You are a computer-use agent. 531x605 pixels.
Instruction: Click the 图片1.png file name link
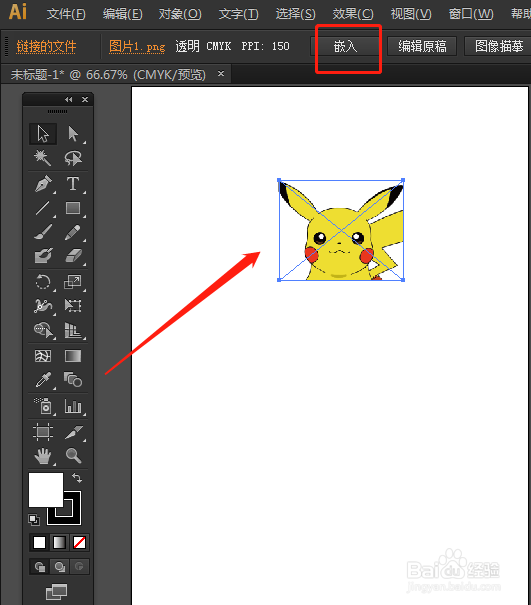click(137, 47)
